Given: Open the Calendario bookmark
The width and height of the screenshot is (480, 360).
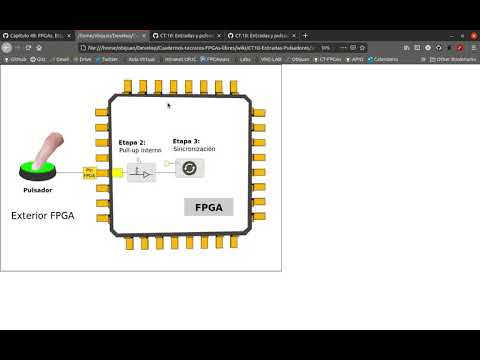Looking at the screenshot, I should click(x=383, y=59).
